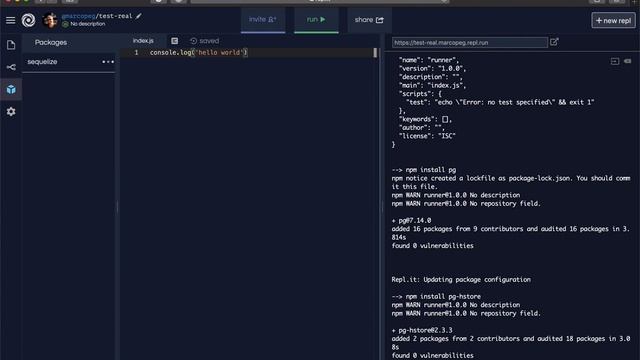Open the marcopeg user avatar
Image resolution: width=640 pixels, height=360 pixels.
pyautogui.click(x=50, y=20)
